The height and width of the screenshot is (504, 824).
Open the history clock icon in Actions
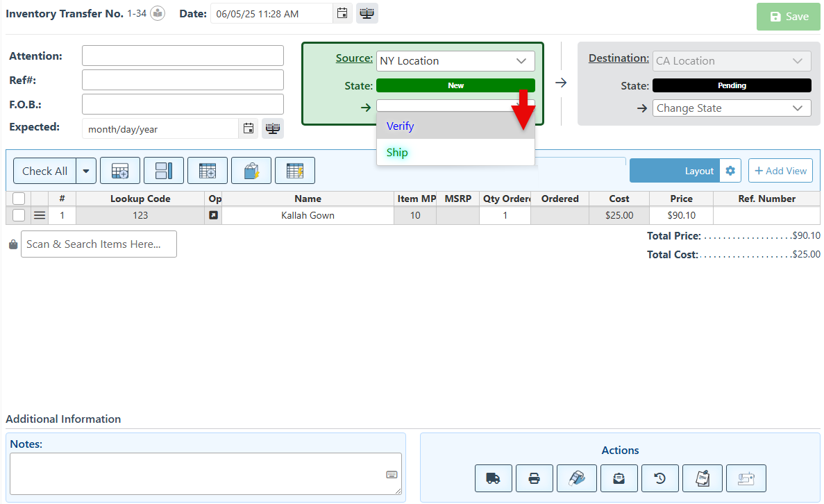coord(660,478)
